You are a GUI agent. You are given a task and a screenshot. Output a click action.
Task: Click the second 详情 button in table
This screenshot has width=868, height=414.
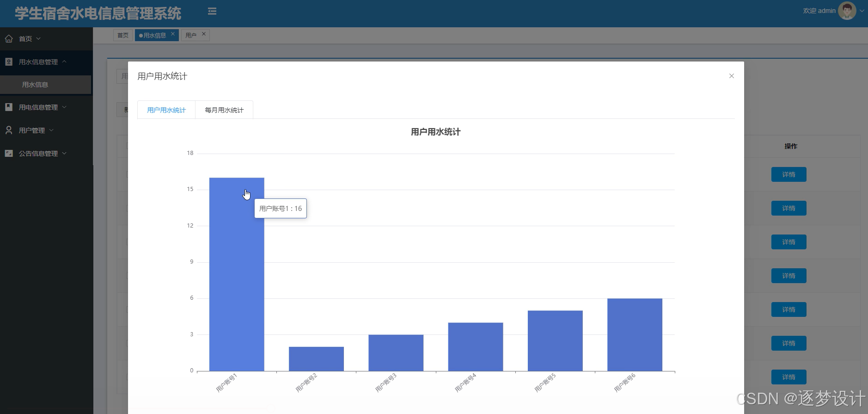(789, 208)
